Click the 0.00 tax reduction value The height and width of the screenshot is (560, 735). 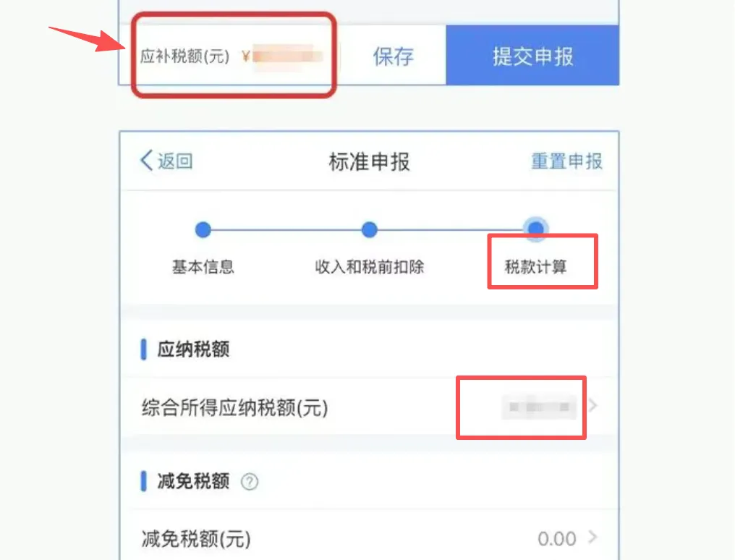pos(556,538)
